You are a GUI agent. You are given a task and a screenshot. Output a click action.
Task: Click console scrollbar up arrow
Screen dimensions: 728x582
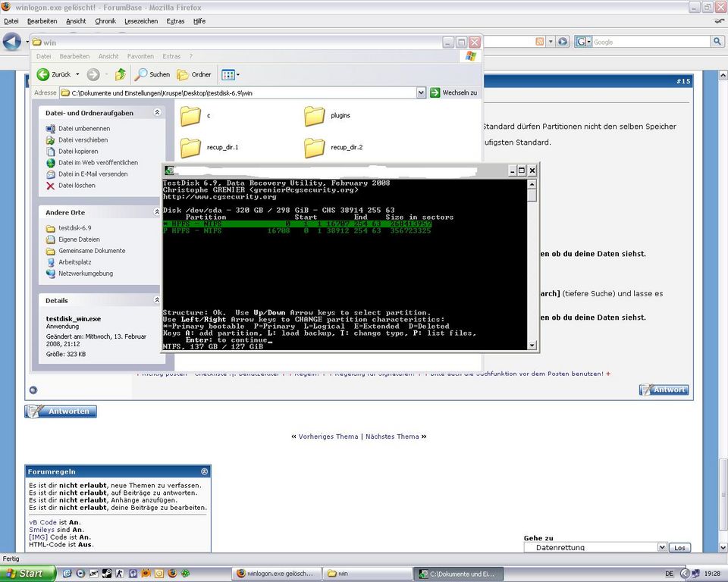(532, 184)
